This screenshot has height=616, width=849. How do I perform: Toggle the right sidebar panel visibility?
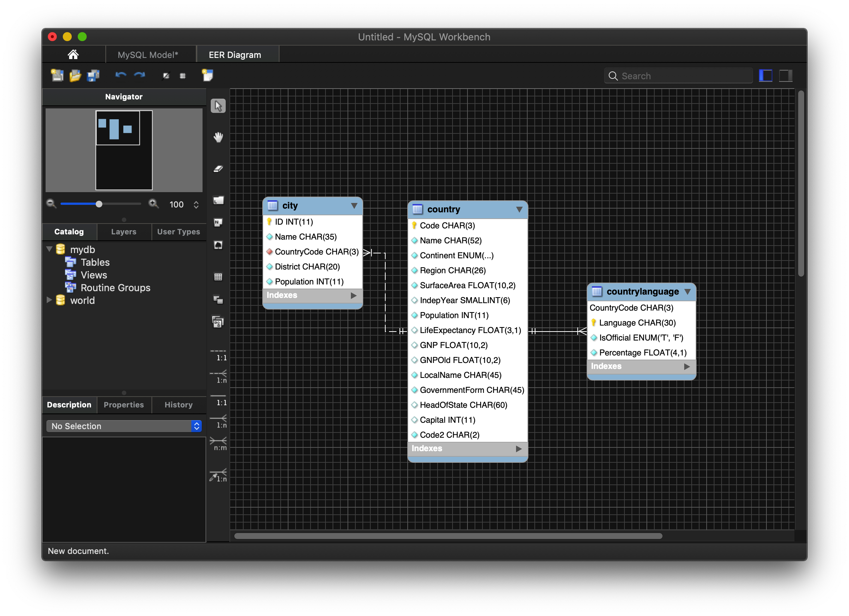(785, 76)
